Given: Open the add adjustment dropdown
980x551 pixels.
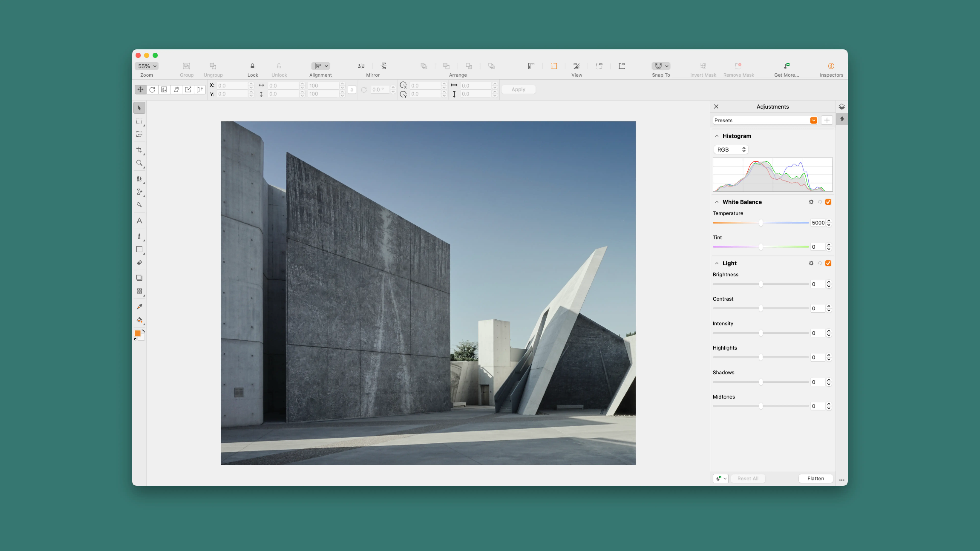Looking at the screenshot, I should pyautogui.click(x=721, y=479).
